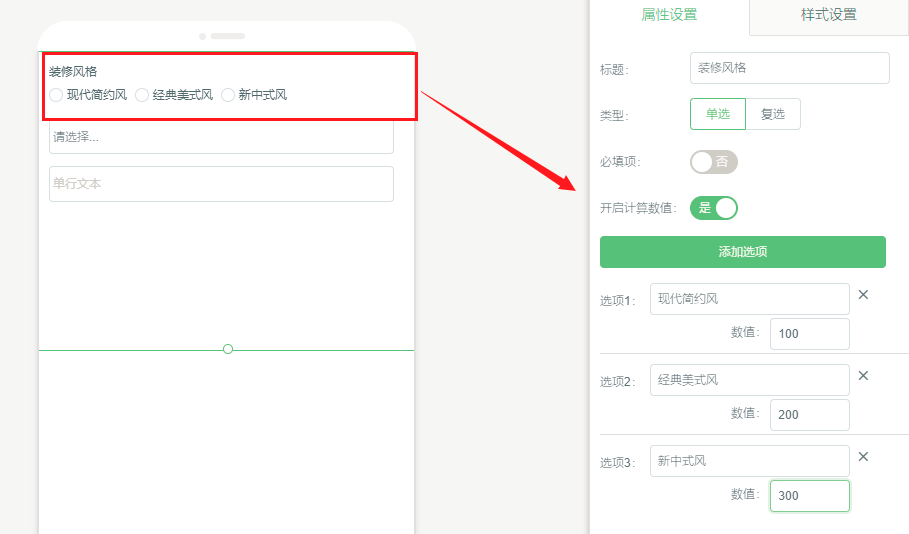Switch to the 属性设置 tab

(x=669, y=15)
